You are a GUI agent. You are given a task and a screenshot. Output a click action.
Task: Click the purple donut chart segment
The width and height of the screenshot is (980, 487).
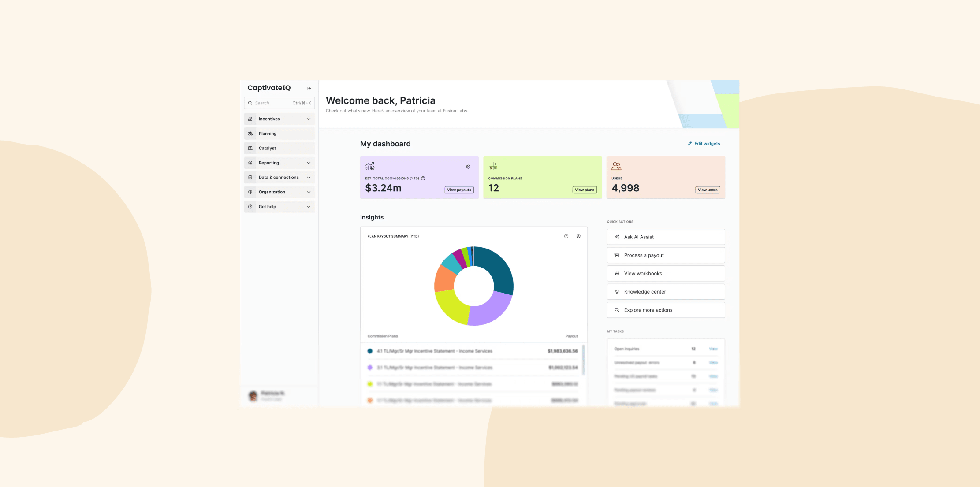tap(490, 309)
